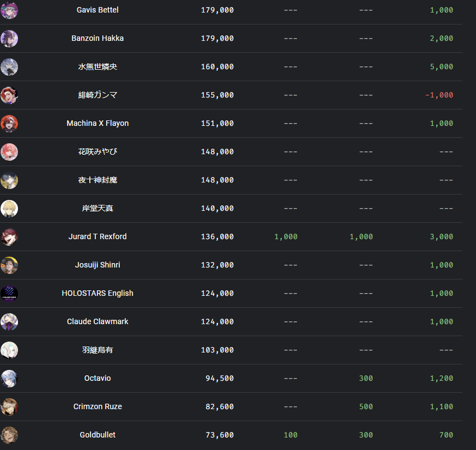Open Goldbullet's avatar thumbnail
This screenshot has height=450, width=476.
pyautogui.click(x=9, y=435)
